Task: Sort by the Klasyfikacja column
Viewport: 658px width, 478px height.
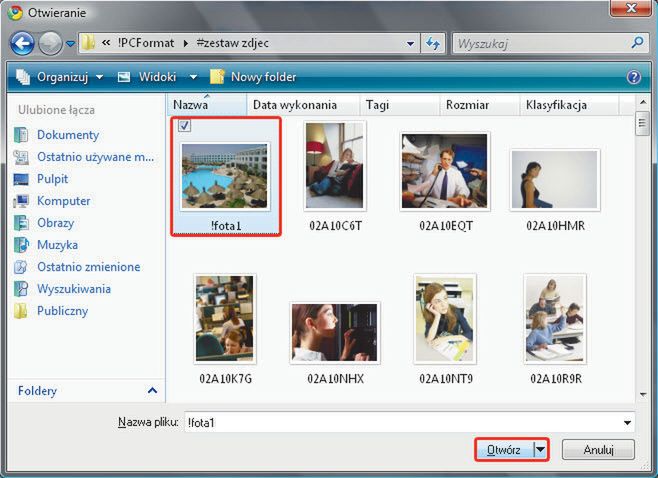Action: point(569,105)
